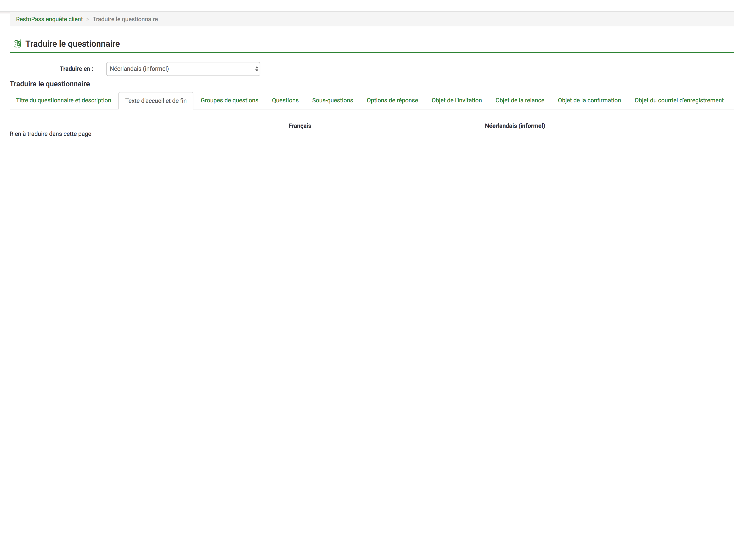Go to RestoPass enquête client breadcrumb link
This screenshot has width=734, height=560.
pyautogui.click(x=49, y=19)
